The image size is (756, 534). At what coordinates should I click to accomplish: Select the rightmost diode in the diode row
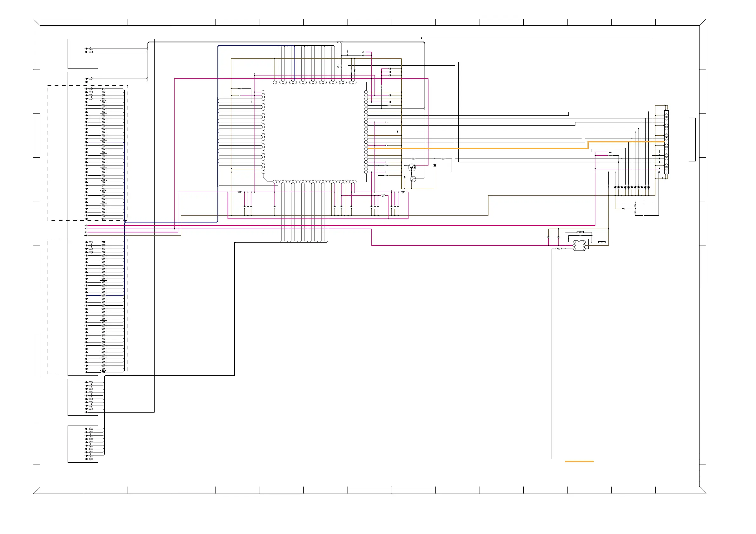[x=648, y=187]
